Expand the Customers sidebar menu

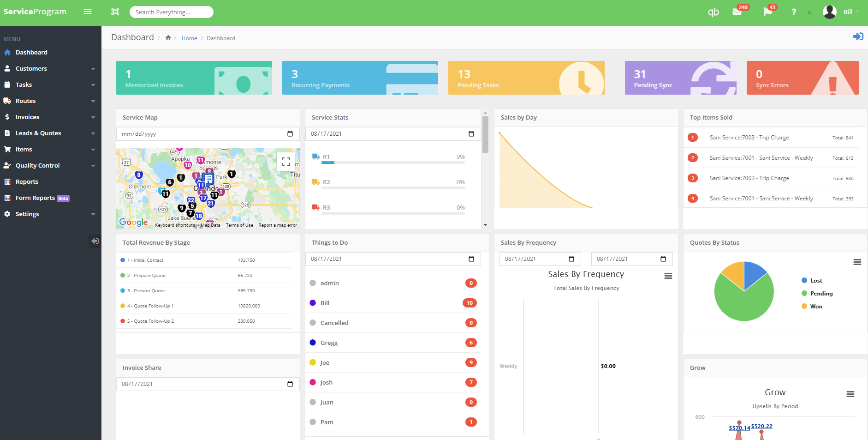(51, 69)
